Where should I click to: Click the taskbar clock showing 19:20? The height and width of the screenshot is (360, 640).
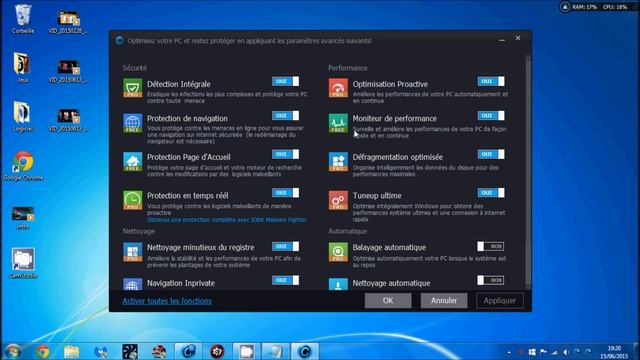click(x=614, y=352)
